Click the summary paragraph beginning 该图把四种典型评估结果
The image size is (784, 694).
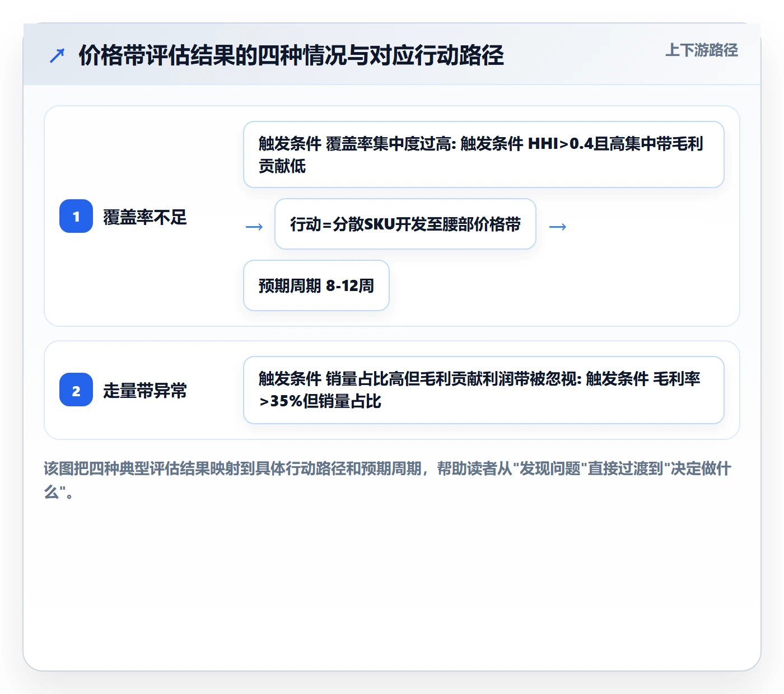388,480
